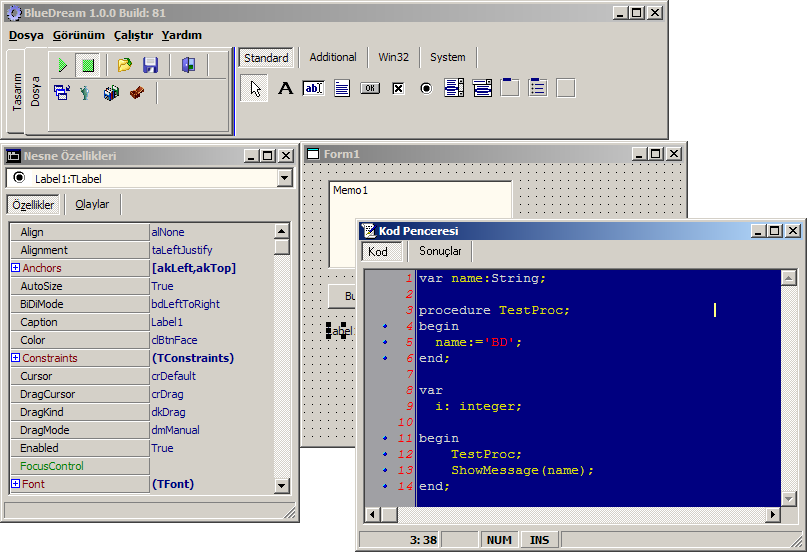Click the partially hidden button on Form1
The image size is (807, 552).
point(342,296)
